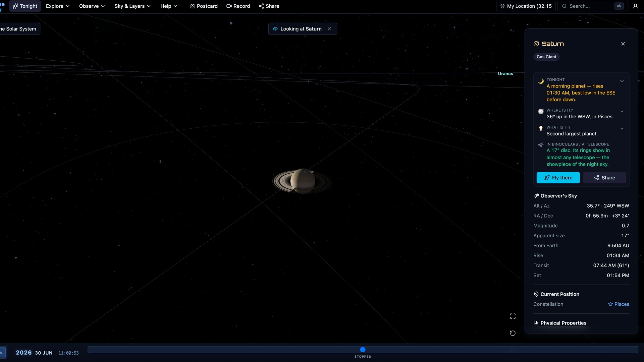Click the camera icon on Postcard
This screenshot has height=362, width=644.
[192, 6]
